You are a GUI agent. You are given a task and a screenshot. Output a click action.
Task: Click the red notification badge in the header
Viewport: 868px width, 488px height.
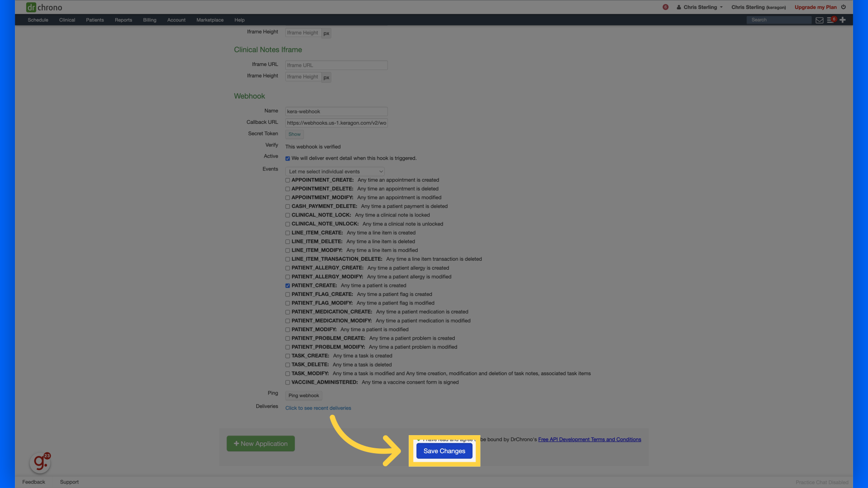point(665,7)
